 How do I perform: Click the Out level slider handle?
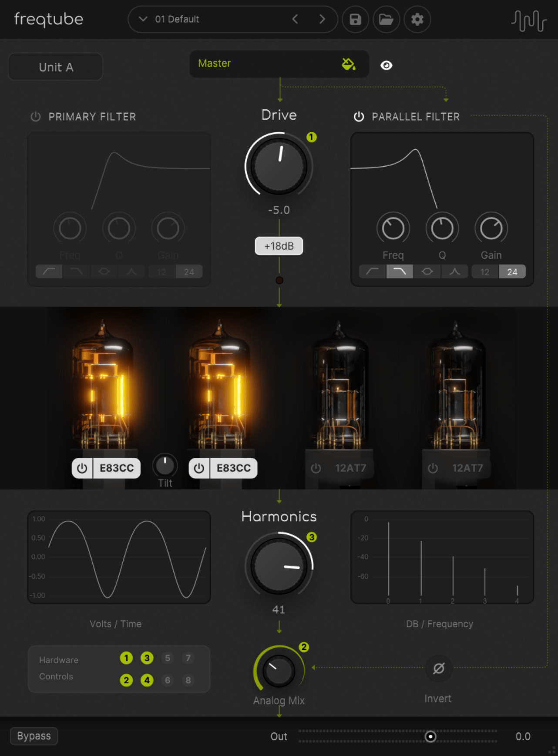coord(430,736)
